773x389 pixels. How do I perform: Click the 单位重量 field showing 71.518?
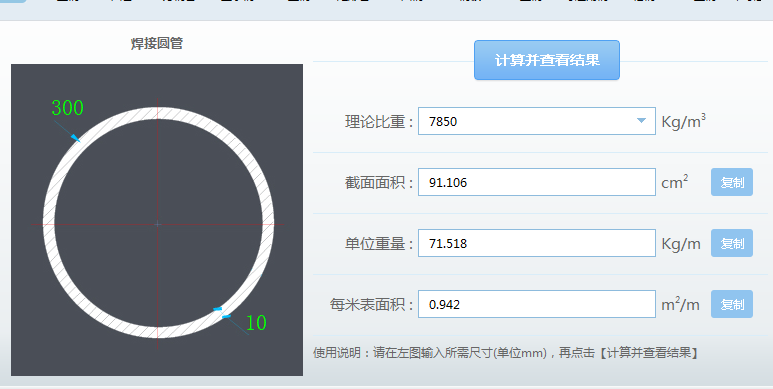click(537, 243)
